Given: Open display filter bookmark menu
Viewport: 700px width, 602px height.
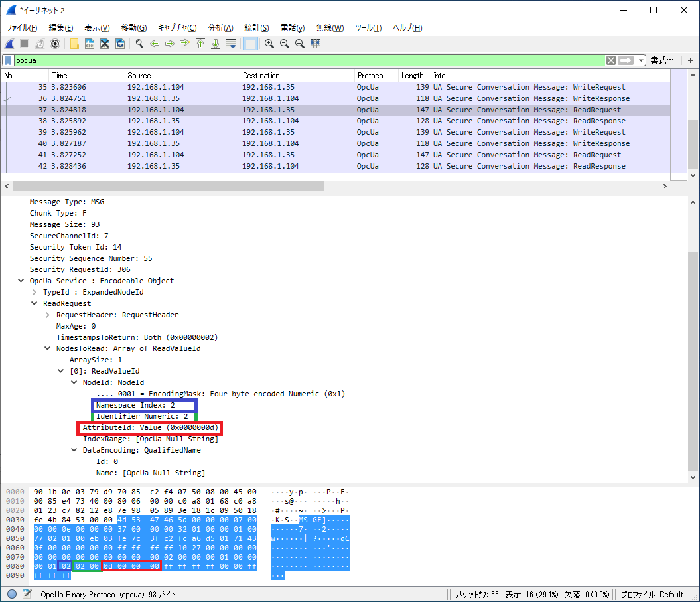Looking at the screenshot, I should [8, 60].
